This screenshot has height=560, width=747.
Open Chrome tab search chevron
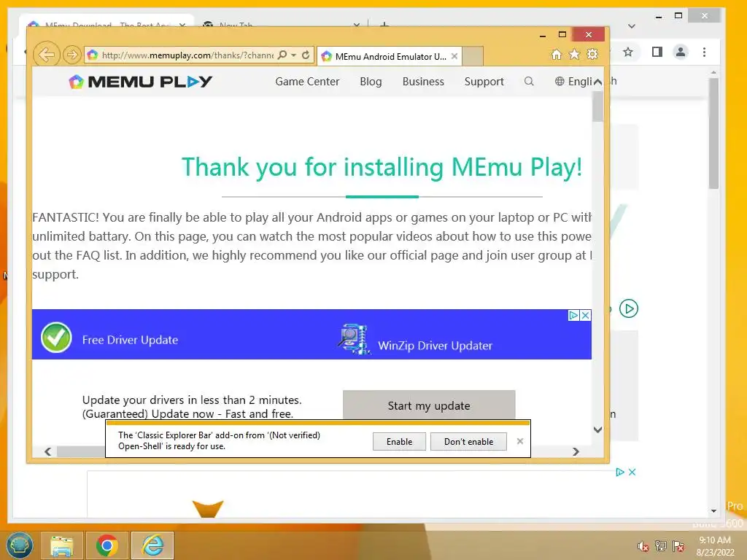632,26
